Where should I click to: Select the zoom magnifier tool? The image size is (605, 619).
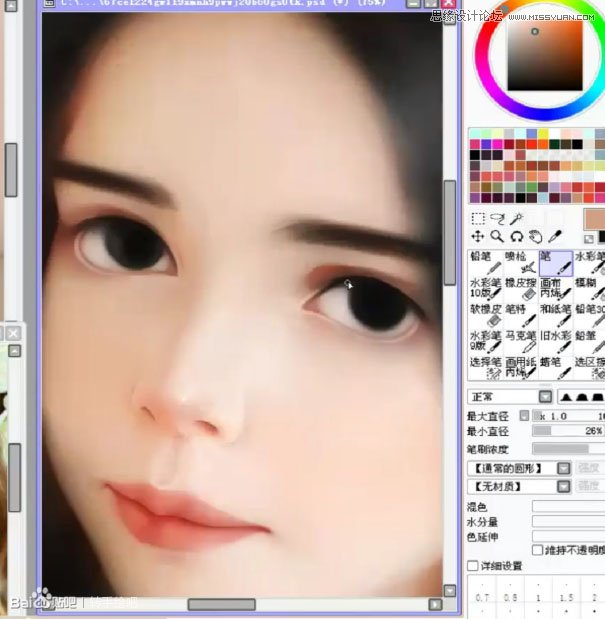pyautogui.click(x=497, y=236)
